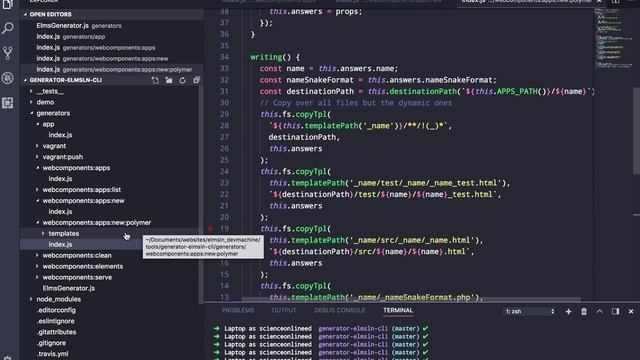
Task: Collapse all folders in explorer
Action: pos(196,80)
